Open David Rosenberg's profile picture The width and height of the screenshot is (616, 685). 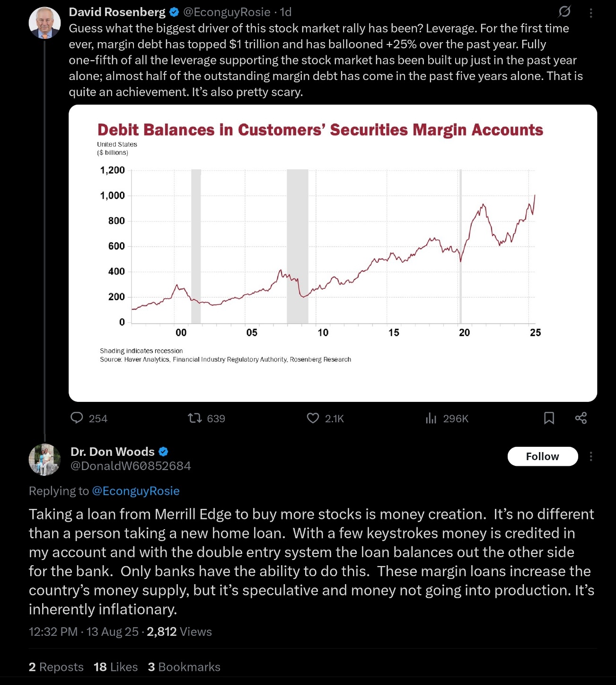click(45, 23)
